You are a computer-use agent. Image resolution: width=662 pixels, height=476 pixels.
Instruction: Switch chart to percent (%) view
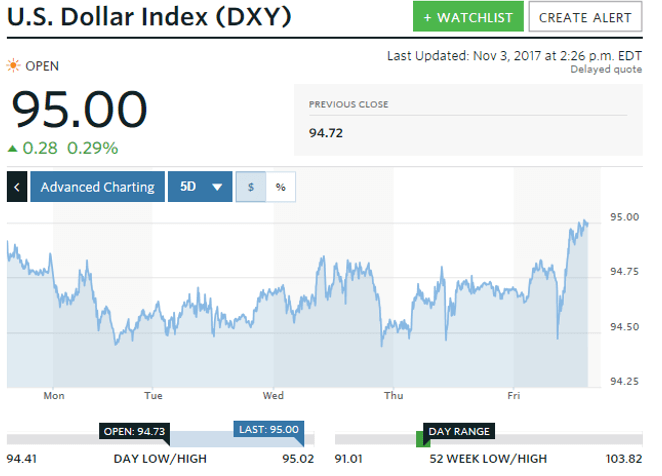[x=280, y=187]
